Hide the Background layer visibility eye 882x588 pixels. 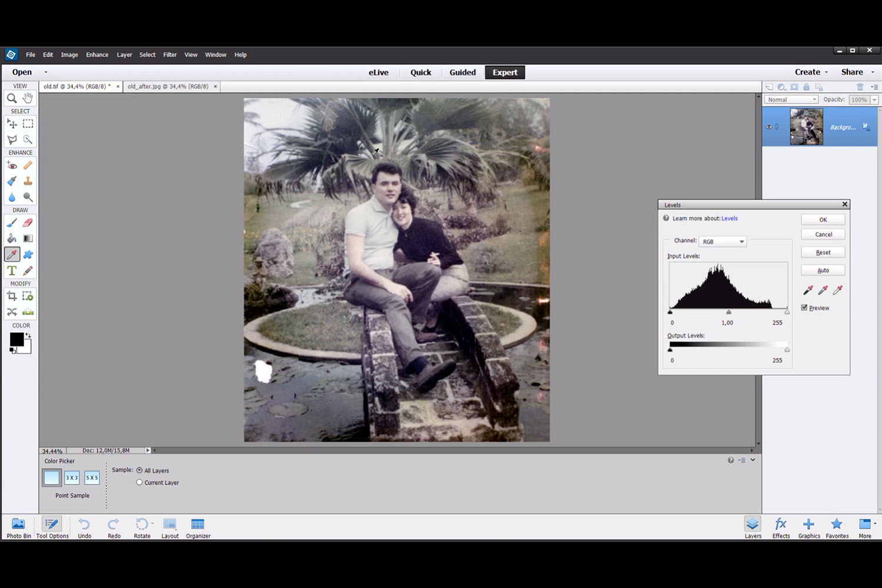click(x=769, y=127)
